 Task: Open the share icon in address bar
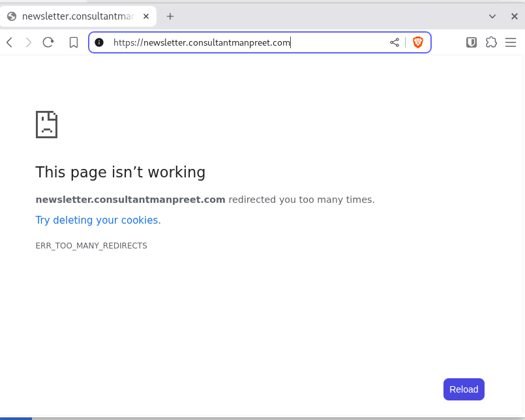[395, 42]
